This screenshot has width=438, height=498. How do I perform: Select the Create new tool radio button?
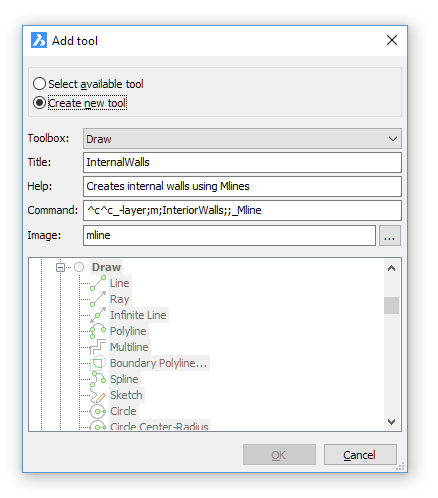coord(39,103)
